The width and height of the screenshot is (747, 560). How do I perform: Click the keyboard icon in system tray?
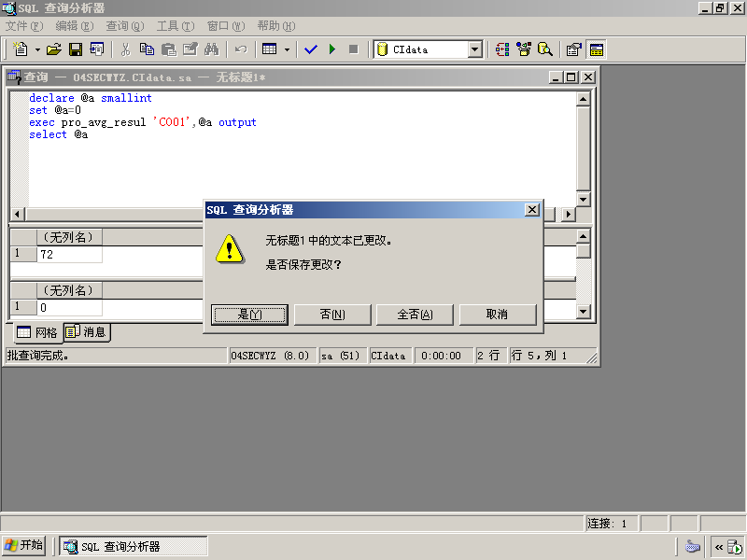(x=692, y=547)
